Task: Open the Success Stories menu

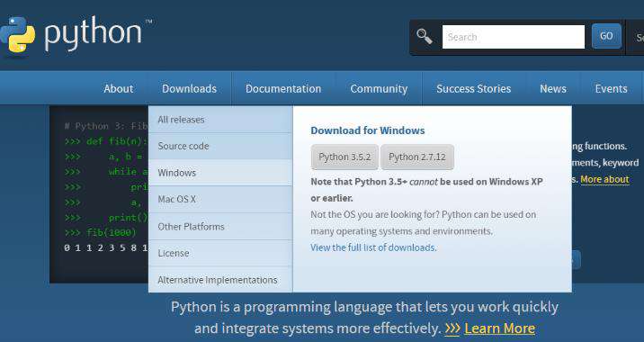Action: [x=473, y=89]
